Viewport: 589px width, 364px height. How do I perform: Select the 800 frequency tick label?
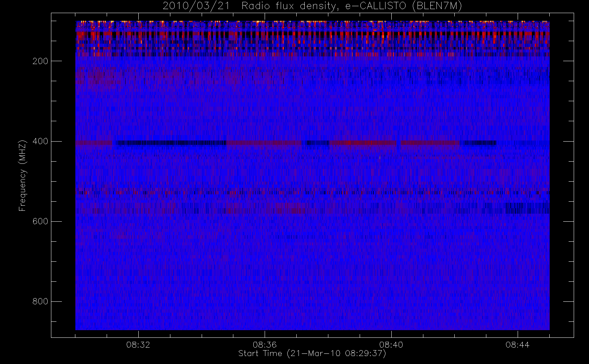(x=40, y=301)
